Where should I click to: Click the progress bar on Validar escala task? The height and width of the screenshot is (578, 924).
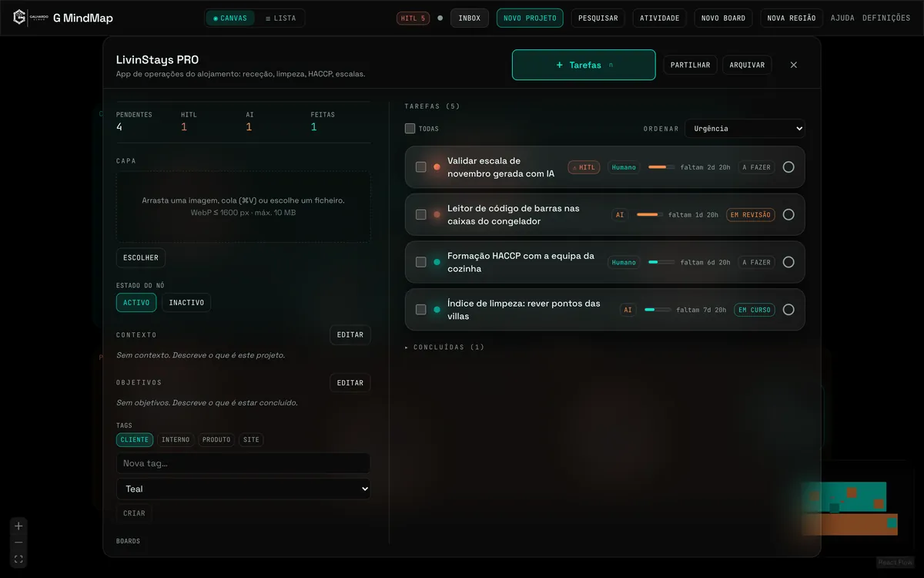(661, 167)
